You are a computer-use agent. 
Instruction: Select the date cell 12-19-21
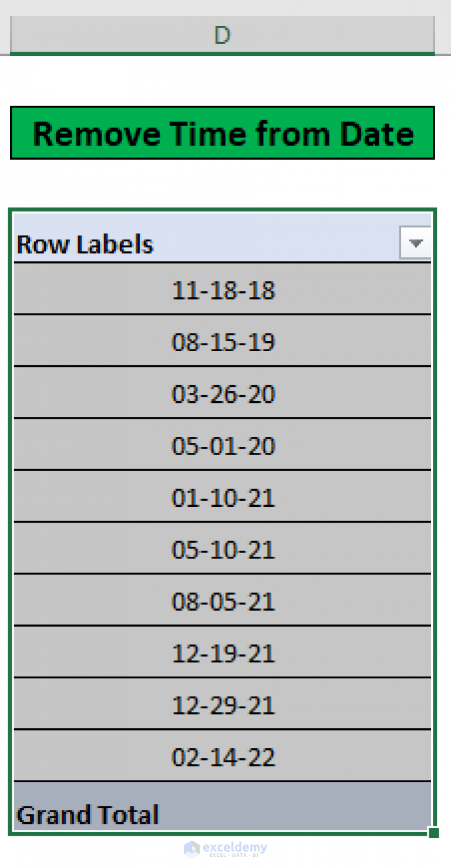point(223,652)
